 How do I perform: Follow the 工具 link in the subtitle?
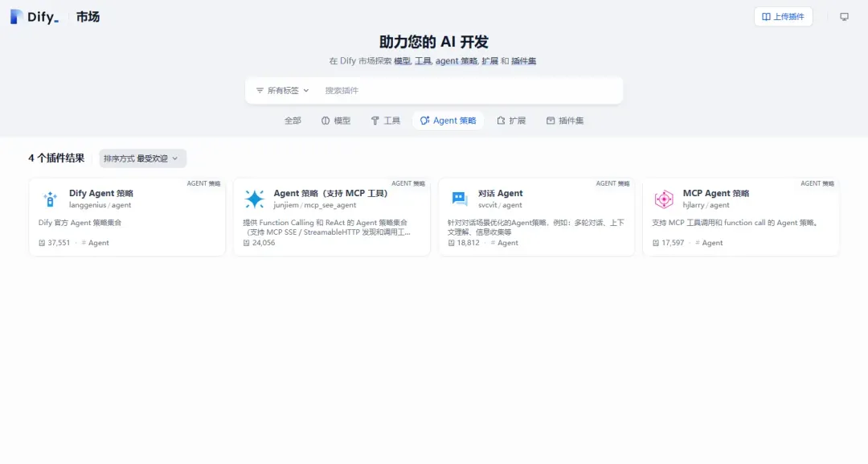coord(423,61)
